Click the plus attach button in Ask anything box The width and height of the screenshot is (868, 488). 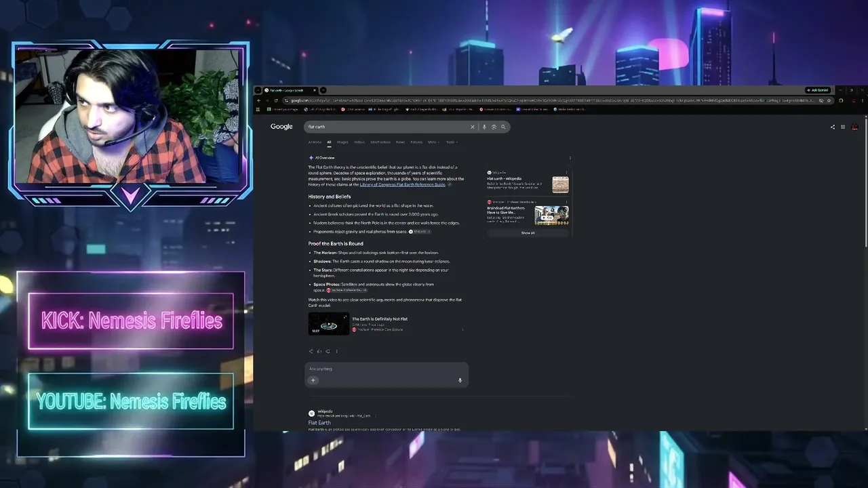tap(313, 380)
